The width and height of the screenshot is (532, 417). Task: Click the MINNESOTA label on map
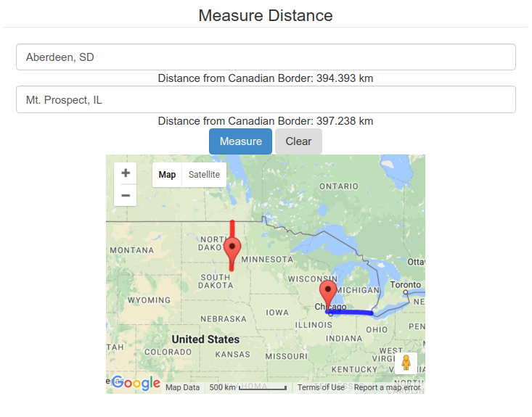(267, 260)
